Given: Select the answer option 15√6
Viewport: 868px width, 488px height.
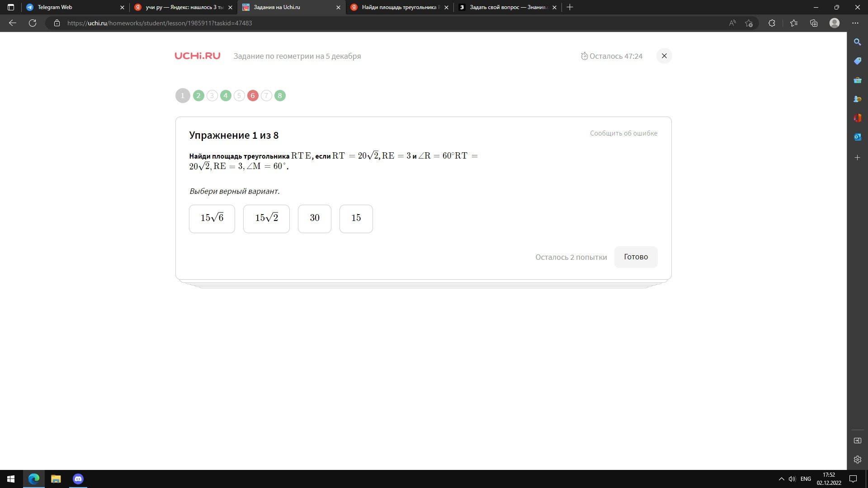Looking at the screenshot, I should [x=212, y=219].
